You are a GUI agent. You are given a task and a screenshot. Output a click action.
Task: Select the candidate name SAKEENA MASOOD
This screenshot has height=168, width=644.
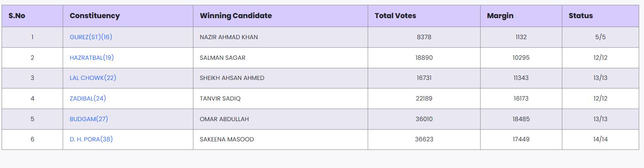click(227, 139)
